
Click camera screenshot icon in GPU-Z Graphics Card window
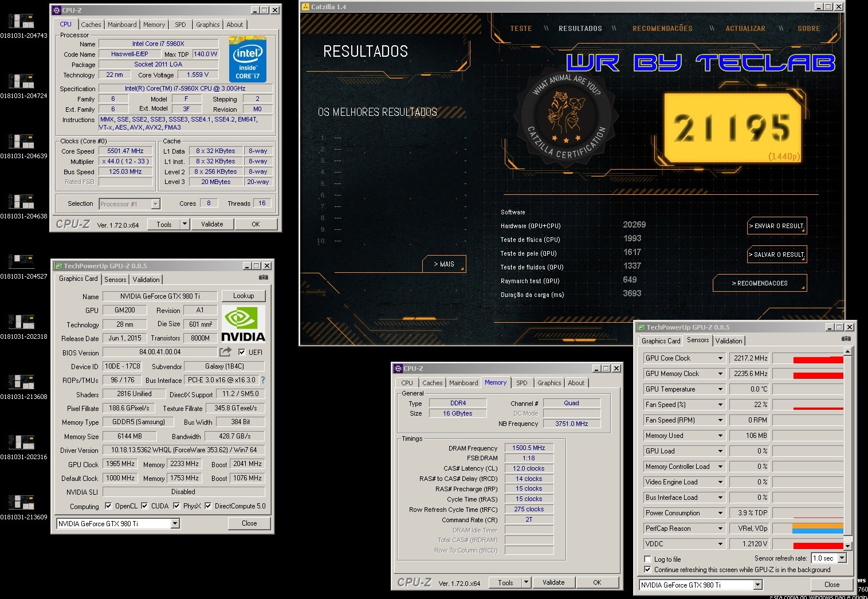click(x=264, y=277)
